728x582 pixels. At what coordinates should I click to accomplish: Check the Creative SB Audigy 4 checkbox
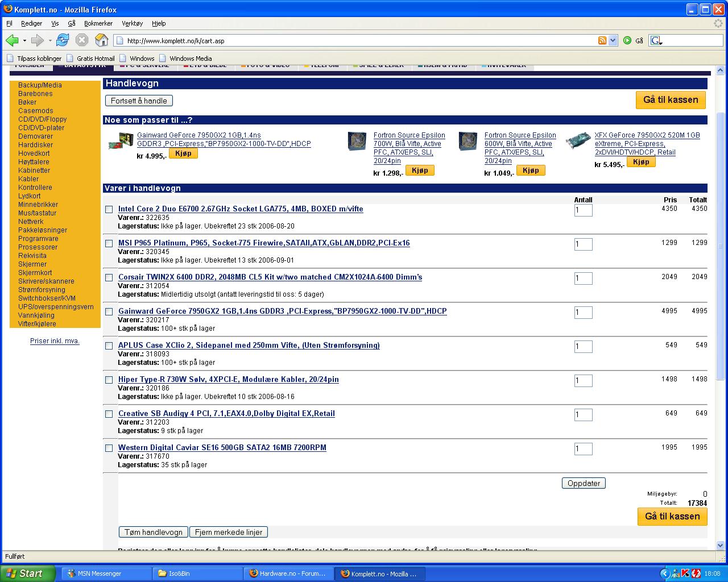click(x=109, y=414)
